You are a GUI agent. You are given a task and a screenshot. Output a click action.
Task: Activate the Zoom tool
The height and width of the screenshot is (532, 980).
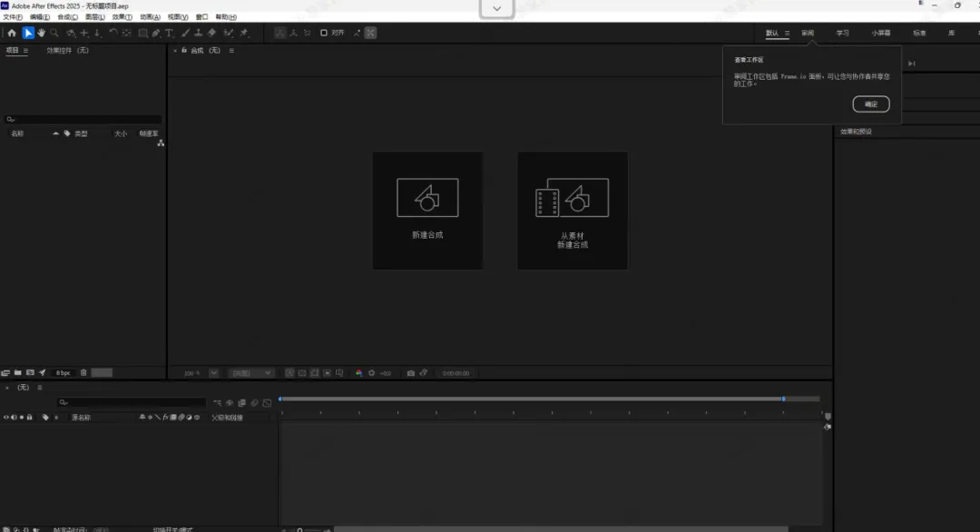54,33
